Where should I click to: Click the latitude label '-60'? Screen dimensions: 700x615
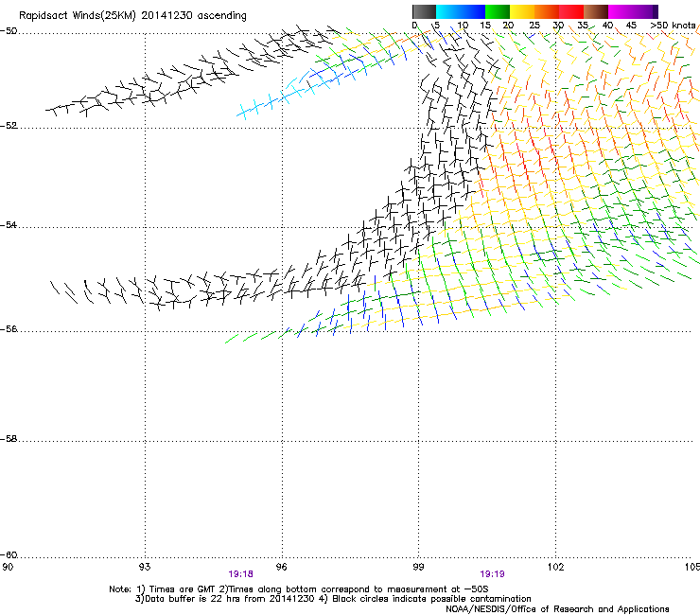pyautogui.click(x=9, y=554)
